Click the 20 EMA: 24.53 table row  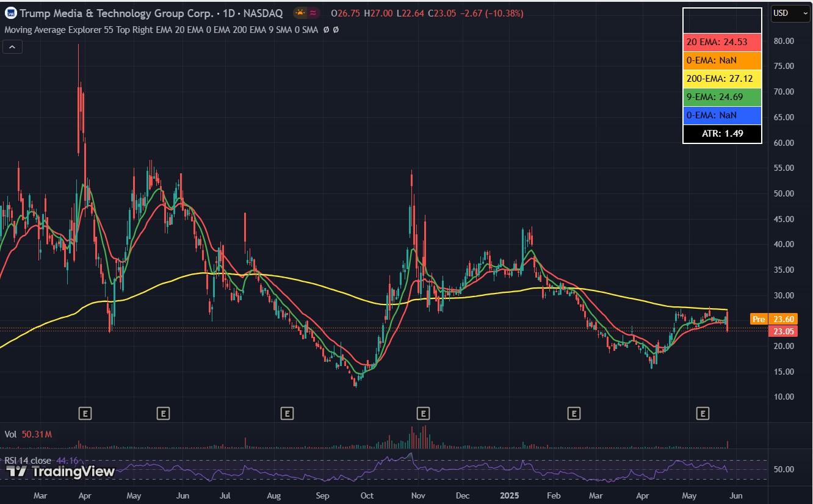[722, 43]
